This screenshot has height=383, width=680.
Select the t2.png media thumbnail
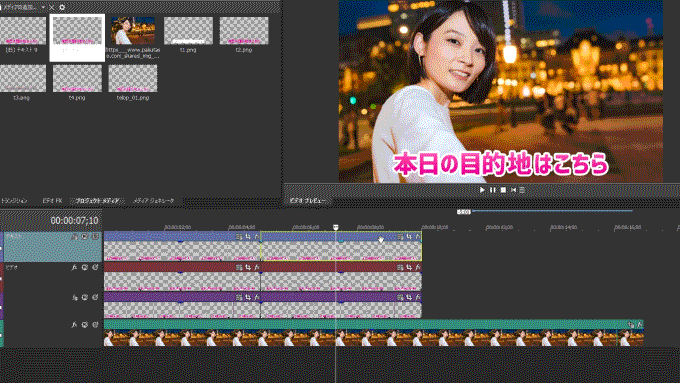coord(244,31)
